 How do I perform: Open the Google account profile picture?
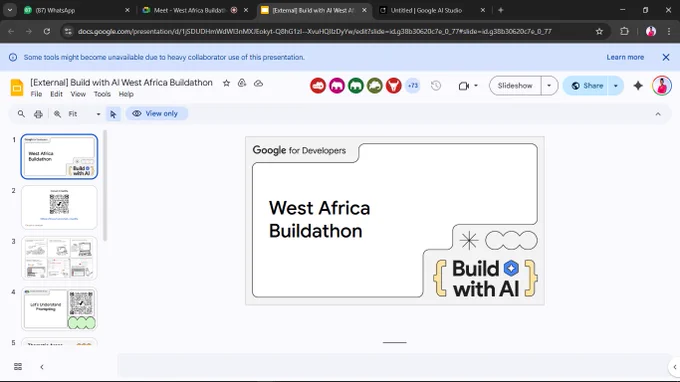point(662,85)
